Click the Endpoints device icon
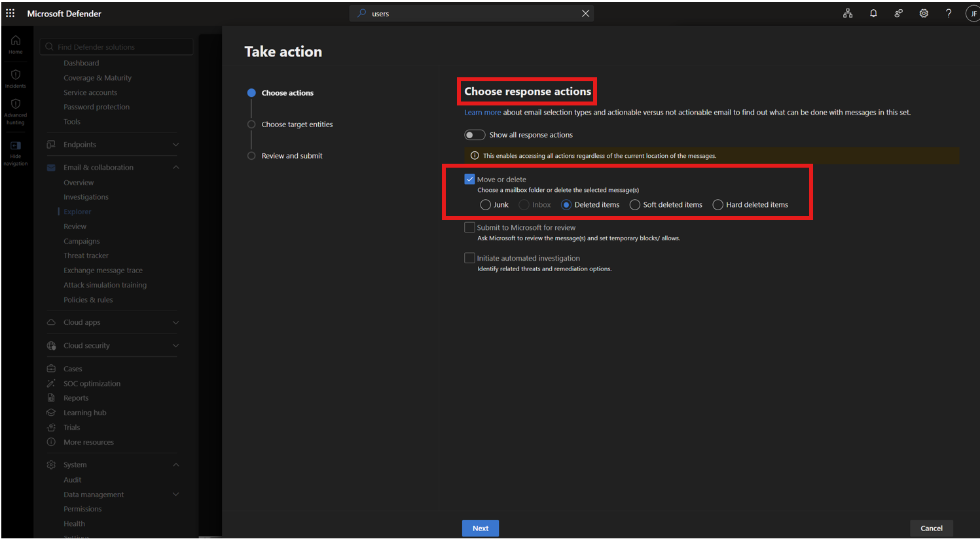The height and width of the screenshot is (539, 980). coord(51,144)
